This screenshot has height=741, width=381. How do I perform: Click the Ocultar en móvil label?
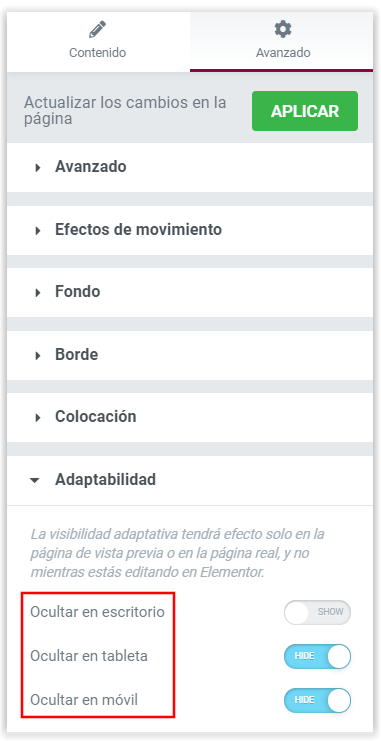84,700
